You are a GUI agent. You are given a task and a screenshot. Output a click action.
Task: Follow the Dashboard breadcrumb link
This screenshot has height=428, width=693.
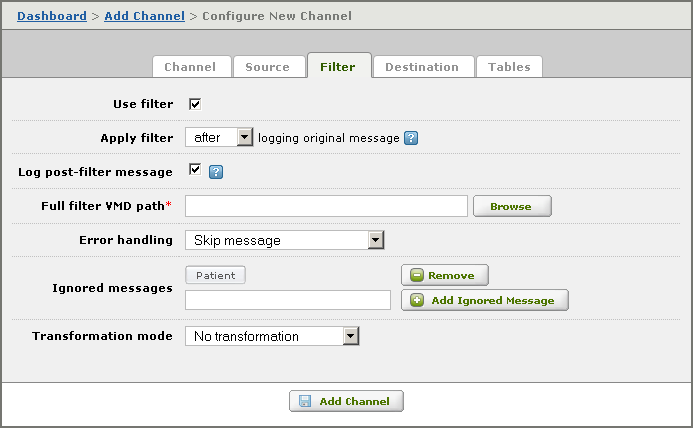click(x=52, y=16)
